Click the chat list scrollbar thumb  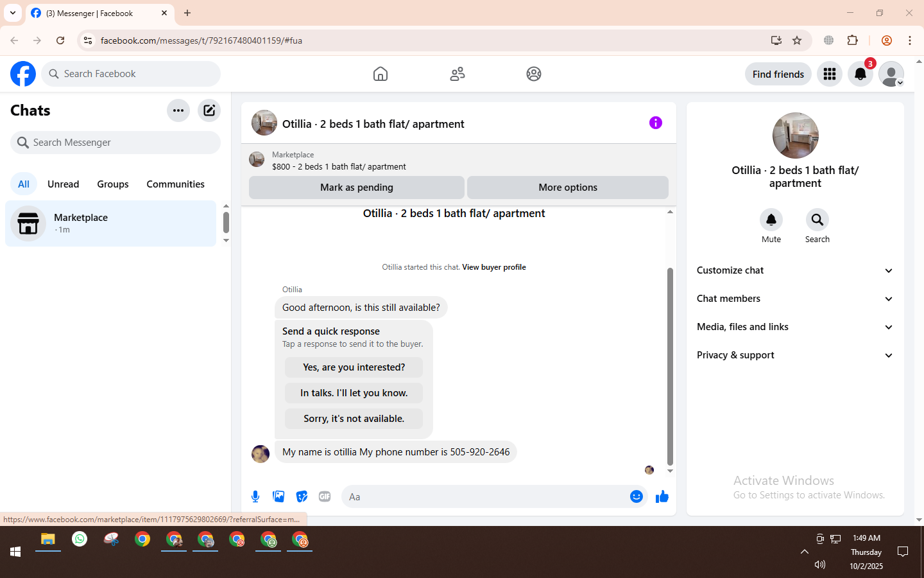tap(226, 222)
